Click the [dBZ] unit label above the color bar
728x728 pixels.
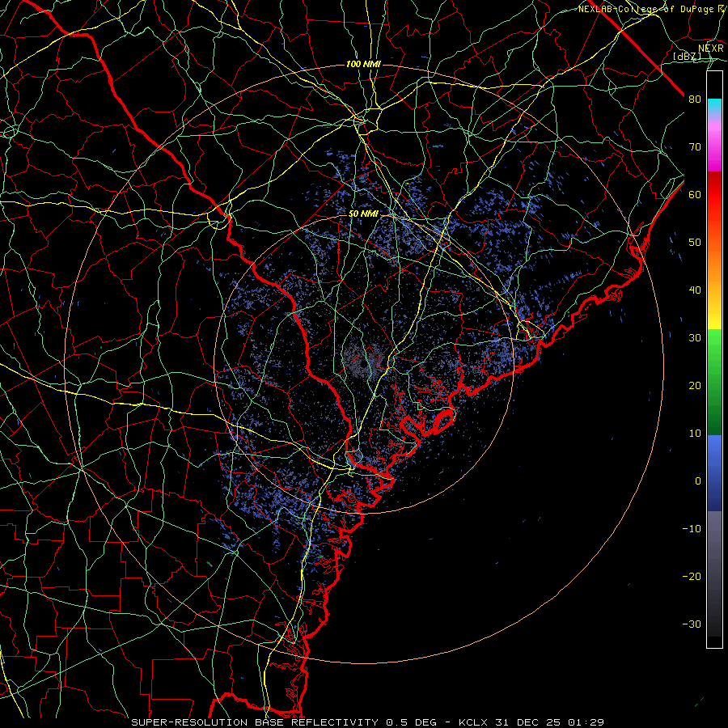[x=687, y=56]
